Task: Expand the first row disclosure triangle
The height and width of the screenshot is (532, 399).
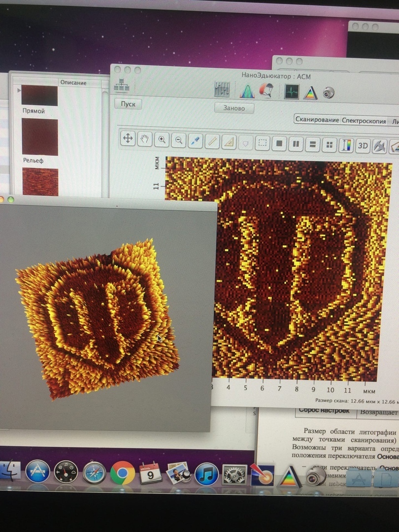Action: click(19, 91)
